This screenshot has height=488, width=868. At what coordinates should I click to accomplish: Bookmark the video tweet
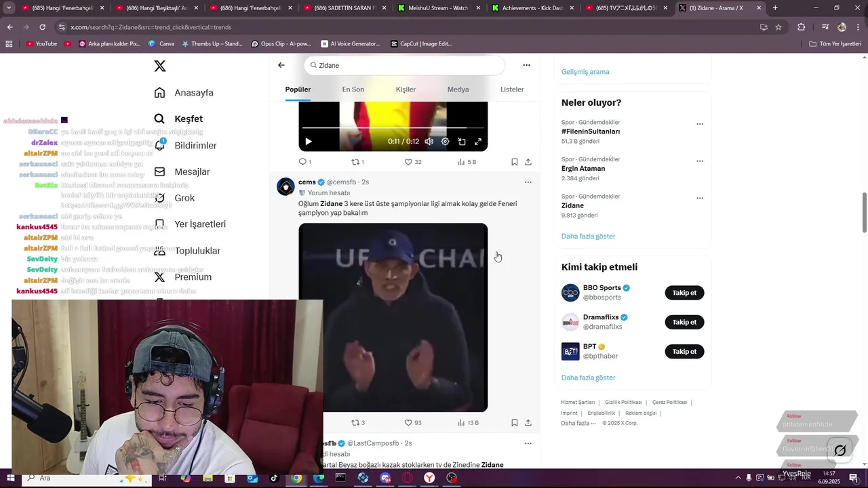point(515,162)
